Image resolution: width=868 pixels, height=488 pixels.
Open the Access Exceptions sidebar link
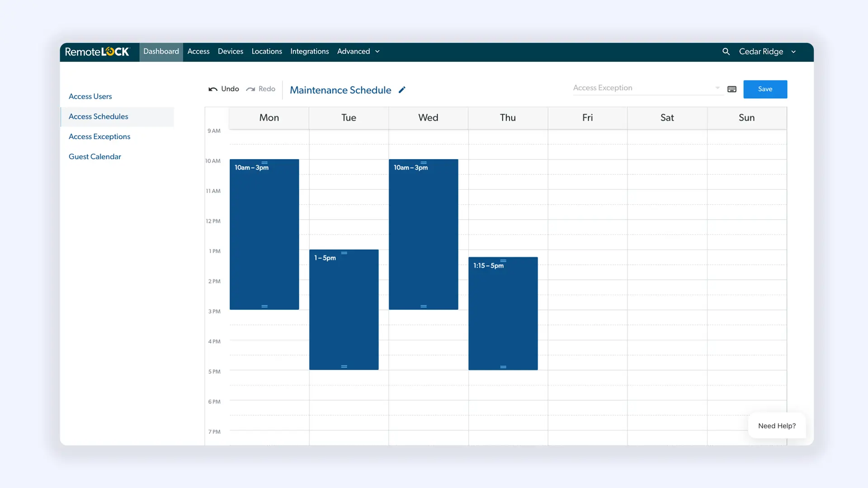click(99, 136)
